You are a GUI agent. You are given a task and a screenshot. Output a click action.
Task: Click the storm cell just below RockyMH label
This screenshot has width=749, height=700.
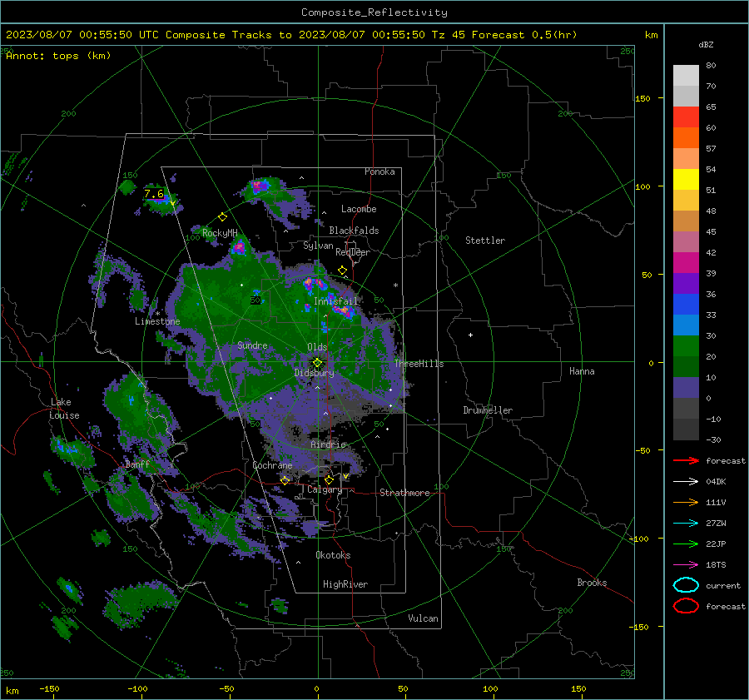[x=239, y=247]
